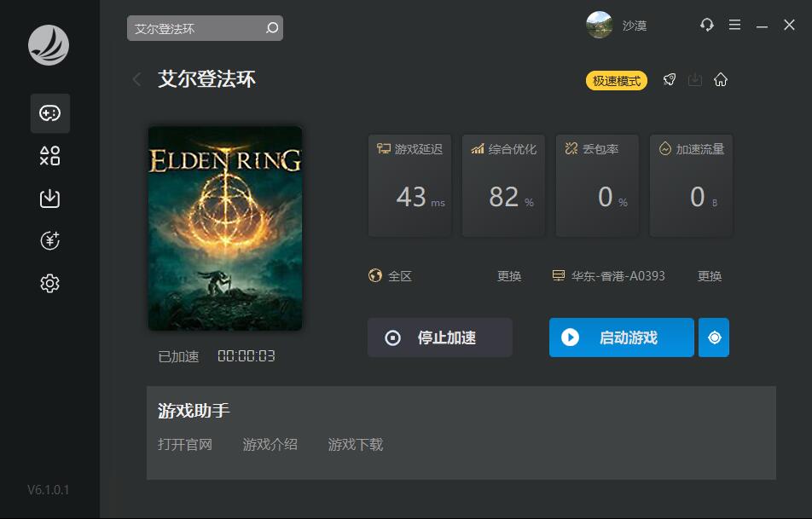This screenshot has height=519, width=812.
Task: Click the search magnifier icon
Action: (272, 28)
